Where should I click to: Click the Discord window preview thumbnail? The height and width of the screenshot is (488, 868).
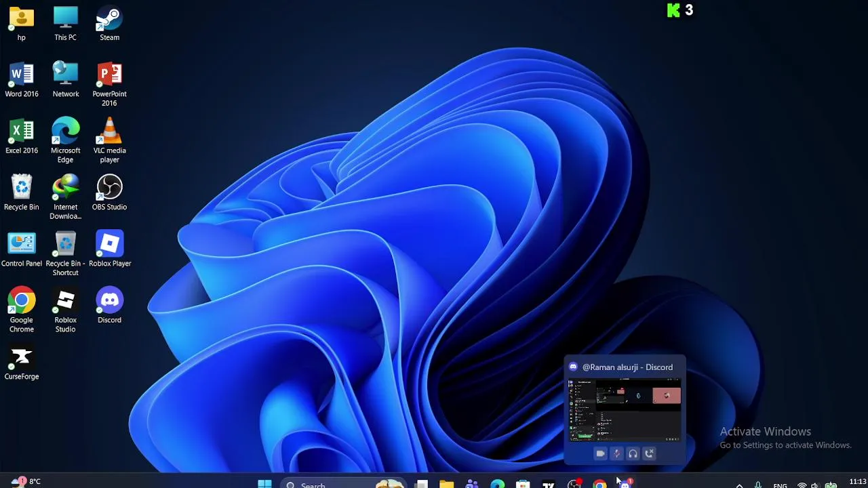click(x=625, y=410)
